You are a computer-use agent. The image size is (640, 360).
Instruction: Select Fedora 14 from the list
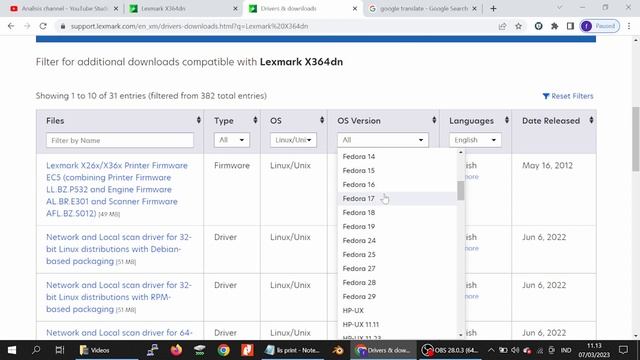(397, 157)
